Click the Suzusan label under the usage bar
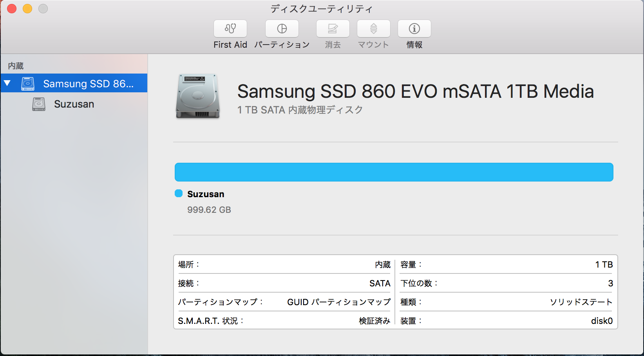Viewport: 644px width, 356px height. tap(206, 194)
